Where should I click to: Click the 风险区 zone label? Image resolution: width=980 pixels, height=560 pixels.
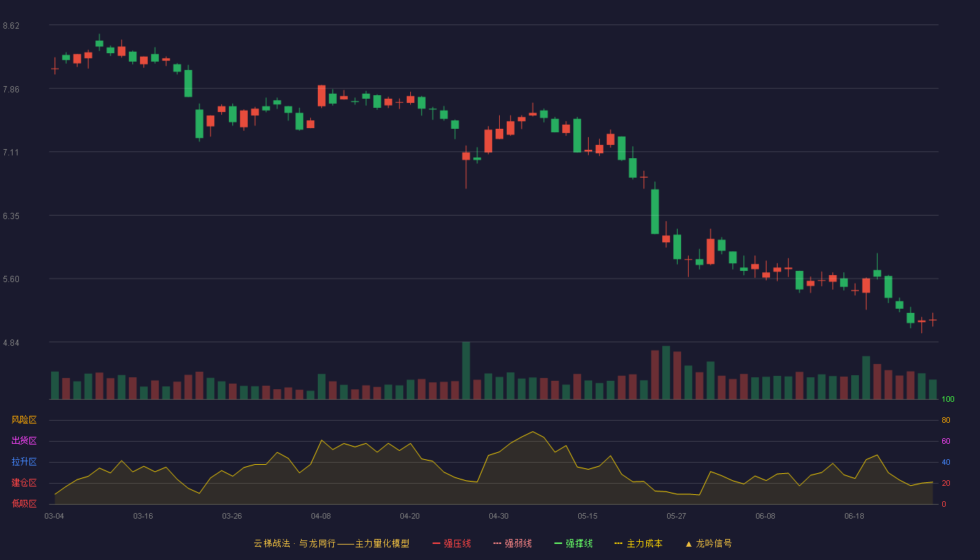click(x=24, y=420)
